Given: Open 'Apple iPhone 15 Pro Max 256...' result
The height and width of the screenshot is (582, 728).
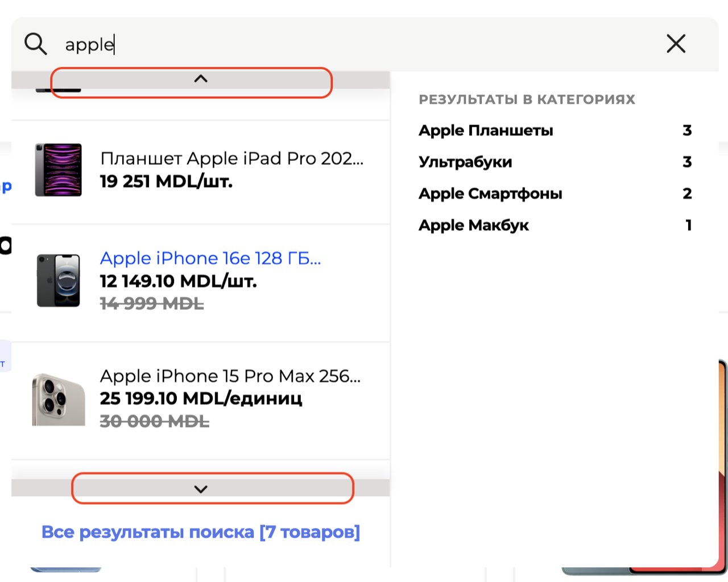Looking at the screenshot, I should pyautogui.click(x=230, y=376).
